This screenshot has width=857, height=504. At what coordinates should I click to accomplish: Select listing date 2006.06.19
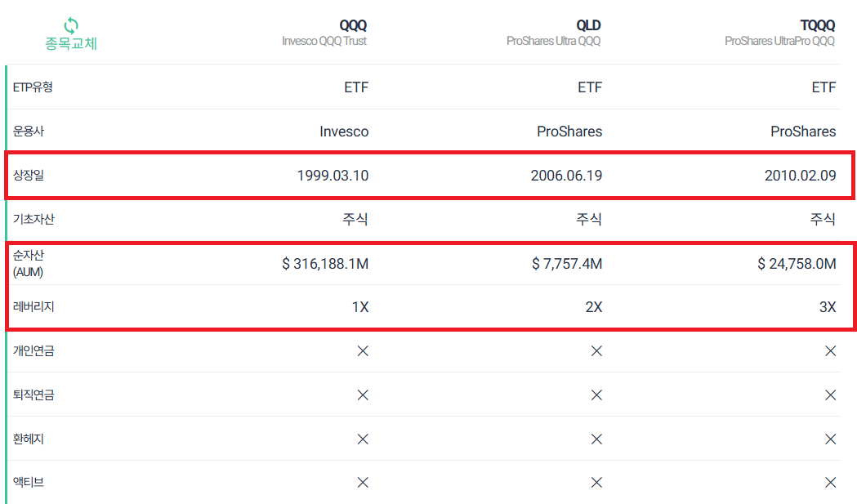coord(566,176)
